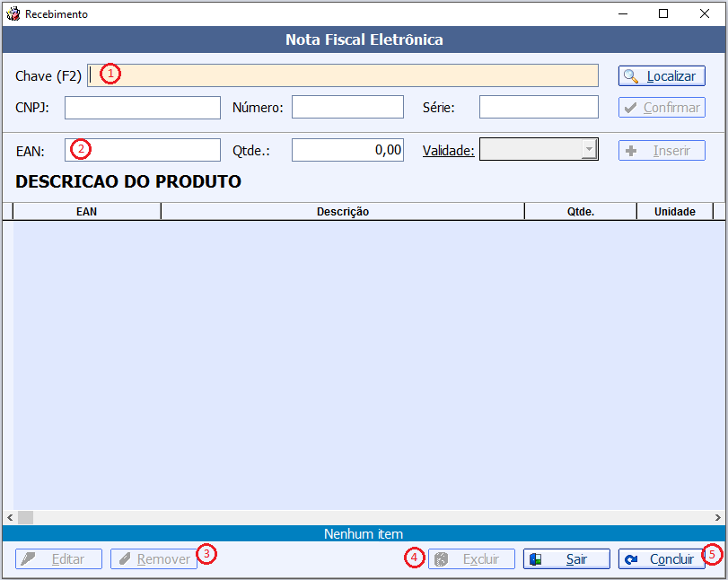
Task: Click the plus icon on Inserir button
Action: (631, 151)
